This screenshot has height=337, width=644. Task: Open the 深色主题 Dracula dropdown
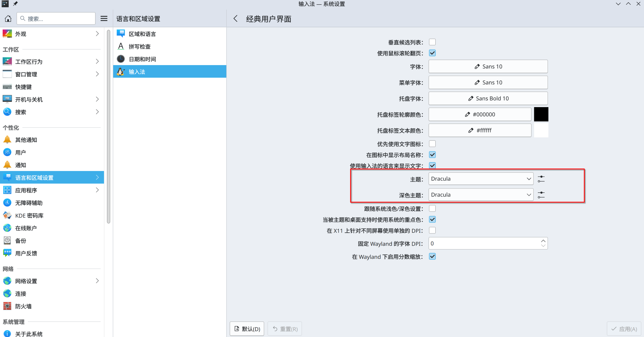point(481,195)
